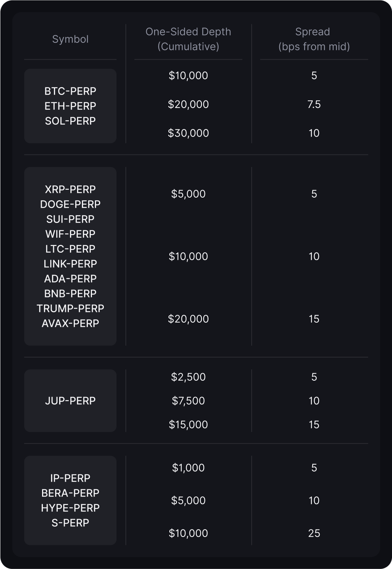Select the $1,000 depth value
392x569 pixels.
188,468
